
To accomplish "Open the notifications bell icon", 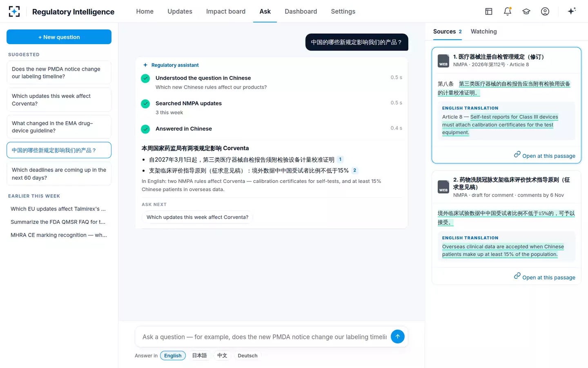I will 508,11.
